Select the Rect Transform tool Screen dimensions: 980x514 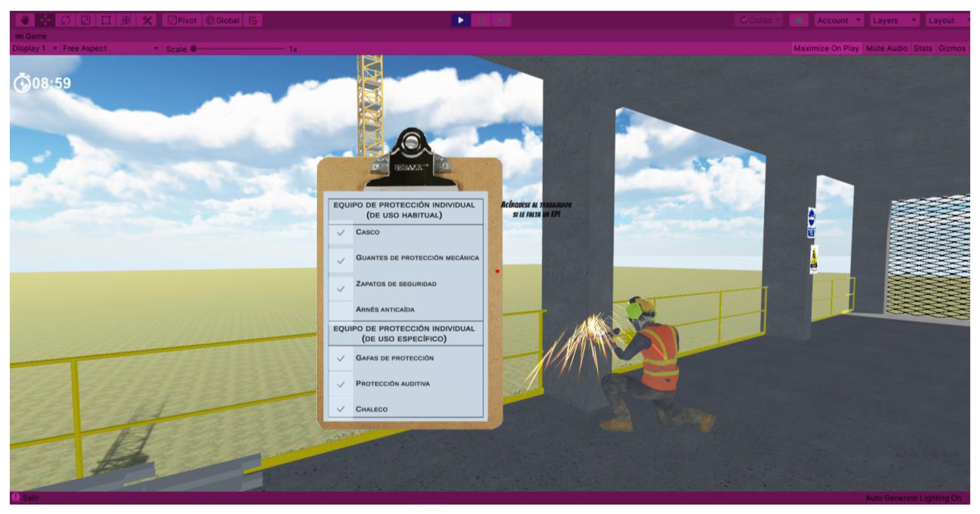click(106, 20)
